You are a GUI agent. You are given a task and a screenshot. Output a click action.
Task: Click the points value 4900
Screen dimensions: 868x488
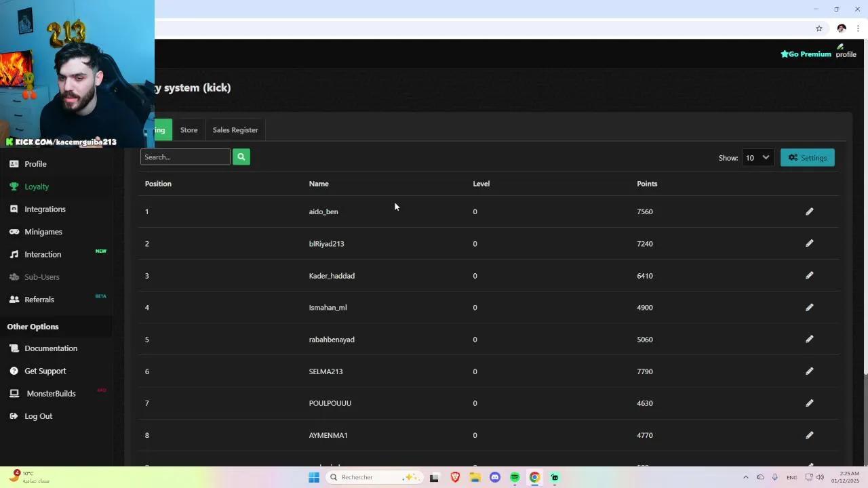(645, 308)
